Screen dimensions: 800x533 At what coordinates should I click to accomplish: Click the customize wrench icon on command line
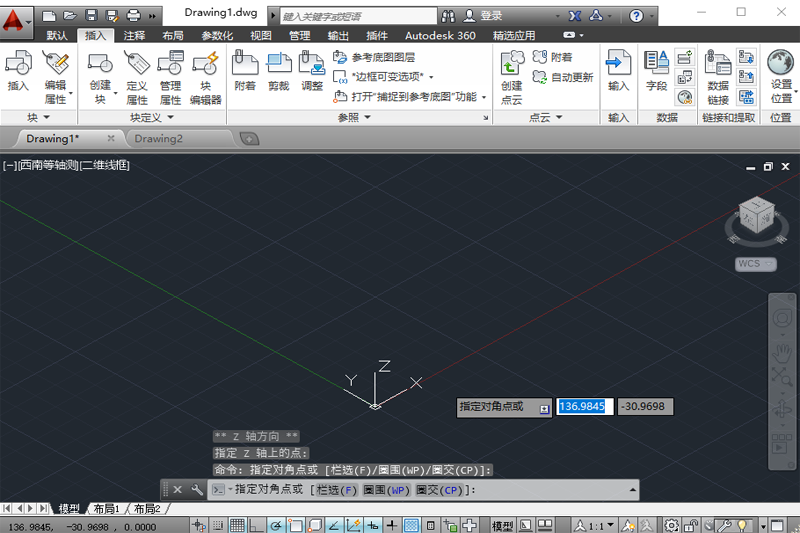pyautogui.click(x=196, y=490)
